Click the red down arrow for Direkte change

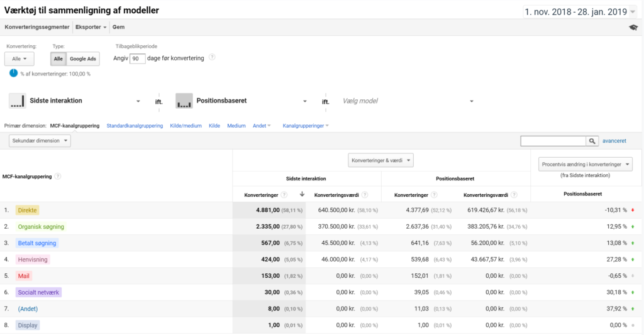pyautogui.click(x=633, y=210)
